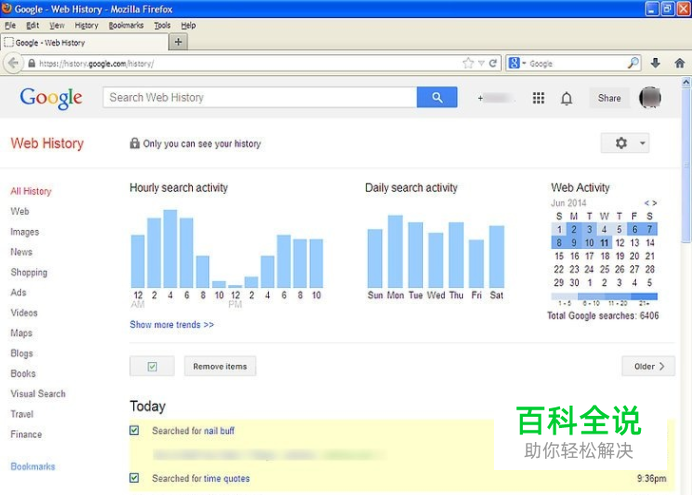Filter history by Travel
The width and height of the screenshot is (692, 495).
click(x=22, y=414)
